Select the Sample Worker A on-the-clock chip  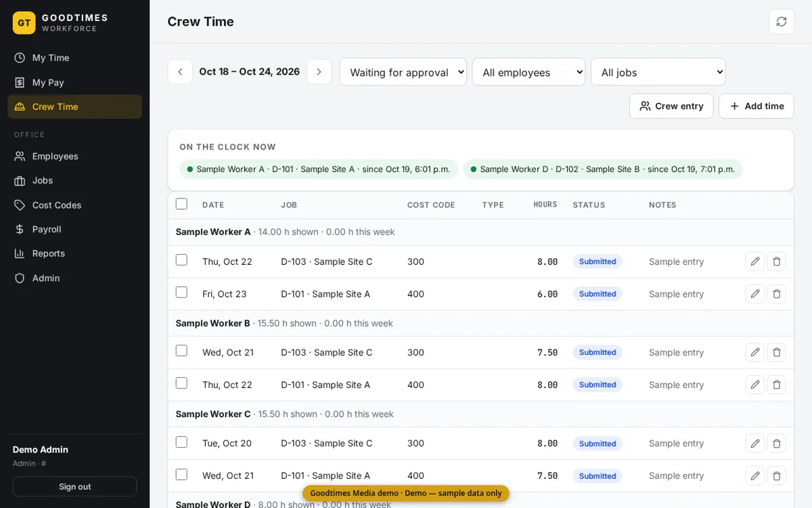[x=319, y=169]
